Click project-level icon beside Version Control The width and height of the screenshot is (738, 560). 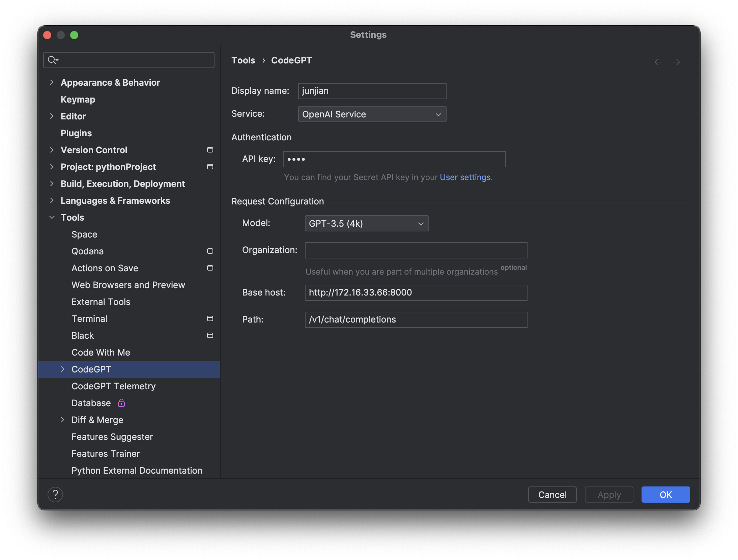coord(210,150)
